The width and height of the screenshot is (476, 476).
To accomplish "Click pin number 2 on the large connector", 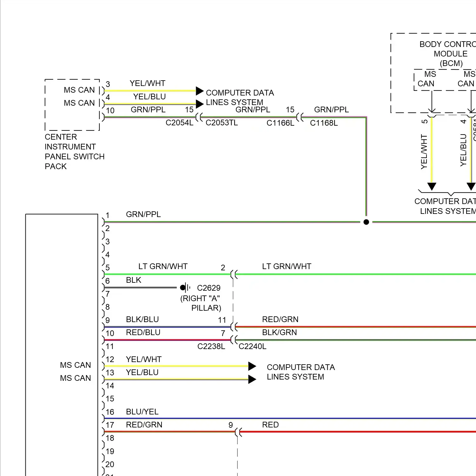I will point(108,228).
